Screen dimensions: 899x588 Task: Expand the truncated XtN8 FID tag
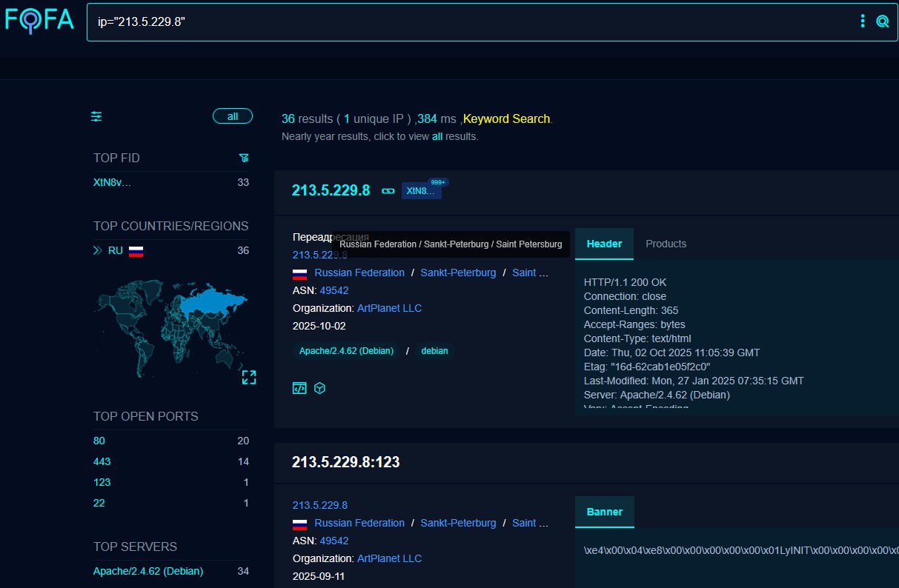pyautogui.click(x=421, y=190)
